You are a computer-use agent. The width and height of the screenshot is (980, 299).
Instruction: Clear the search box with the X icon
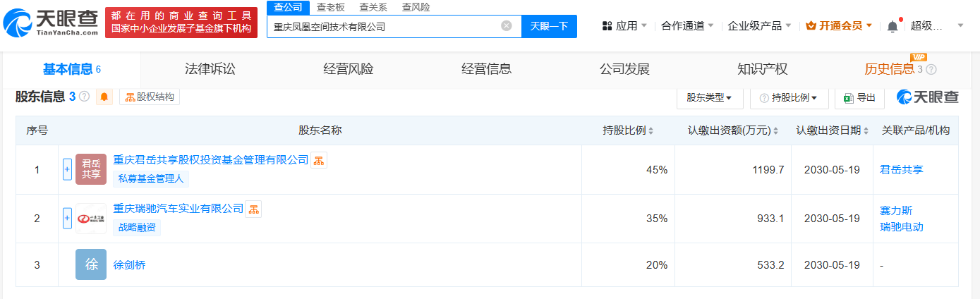(x=507, y=26)
